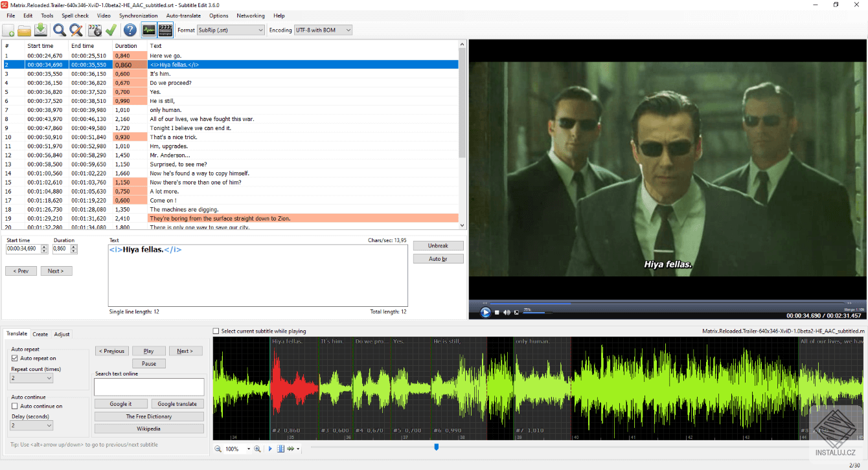The width and height of the screenshot is (868, 470).
Task: Click Google translate button
Action: point(177,404)
